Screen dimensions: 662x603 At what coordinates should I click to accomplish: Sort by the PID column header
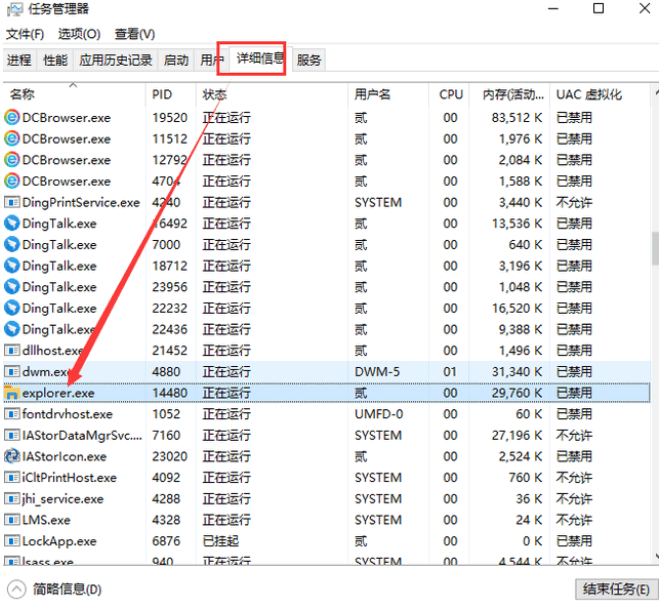(171, 94)
